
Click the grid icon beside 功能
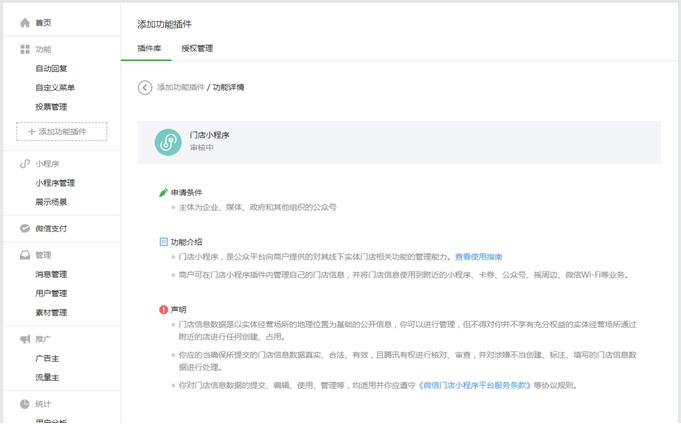tap(25, 49)
